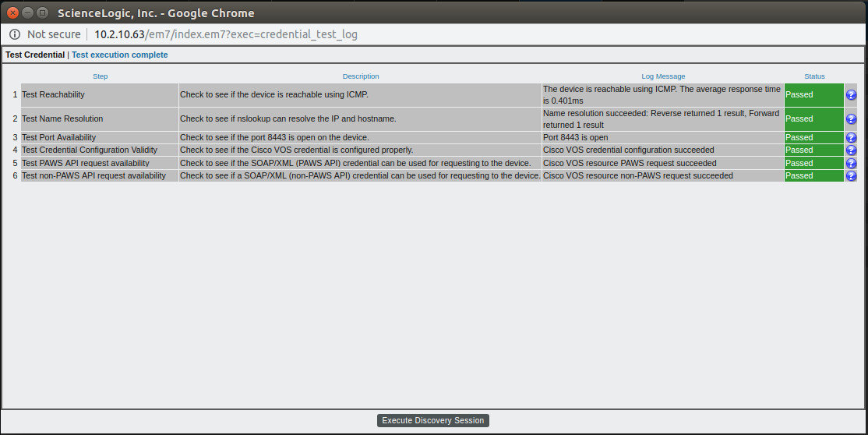The image size is (868, 435).
Task: Open help icon for Test Name Resolution step
Action: click(x=851, y=119)
